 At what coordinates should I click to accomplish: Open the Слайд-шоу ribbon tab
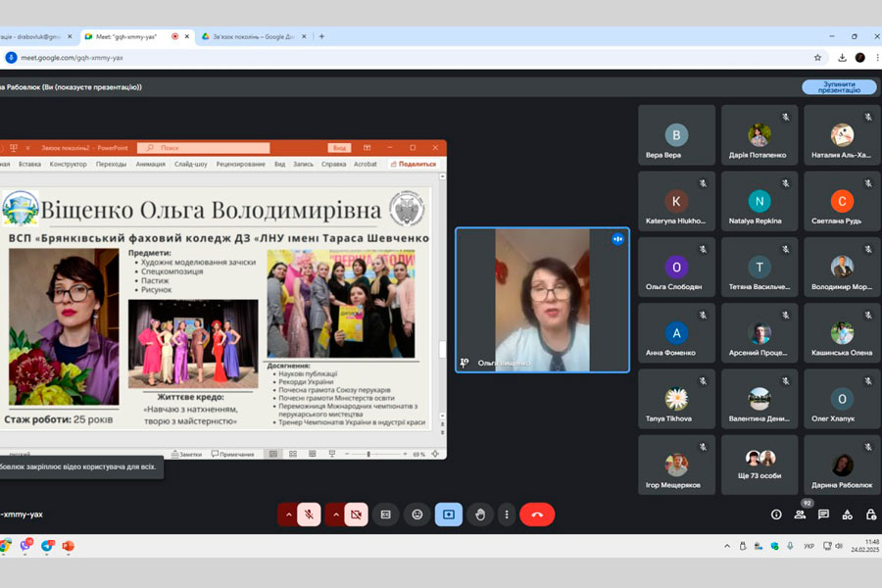[191, 165]
